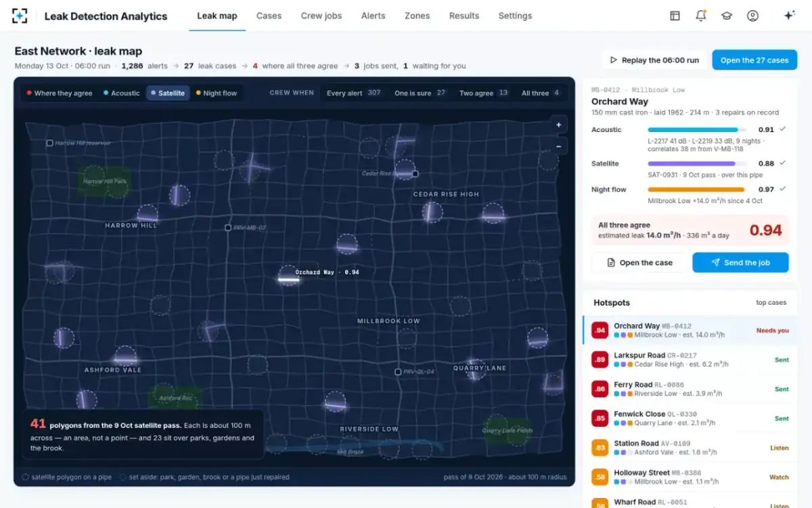Click the CEDAR RISE HIGH zone label
Viewport: 812px width, 508px height.
click(446, 194)
